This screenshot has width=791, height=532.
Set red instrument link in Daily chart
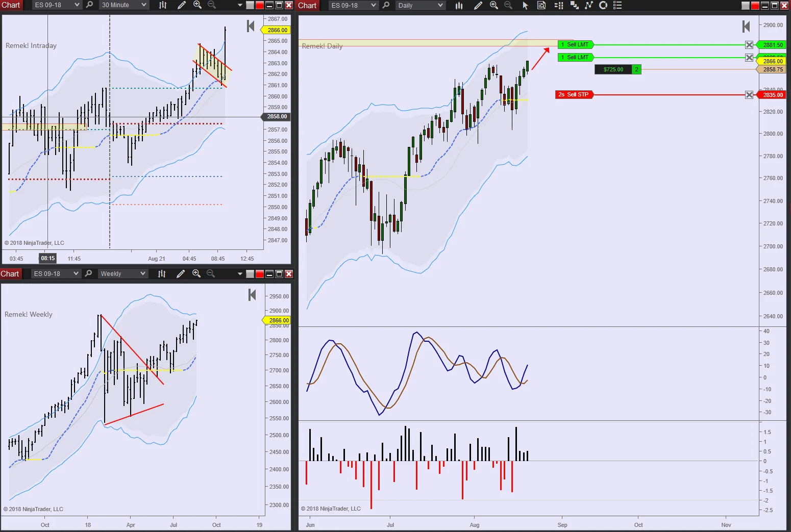pos(755,5)
